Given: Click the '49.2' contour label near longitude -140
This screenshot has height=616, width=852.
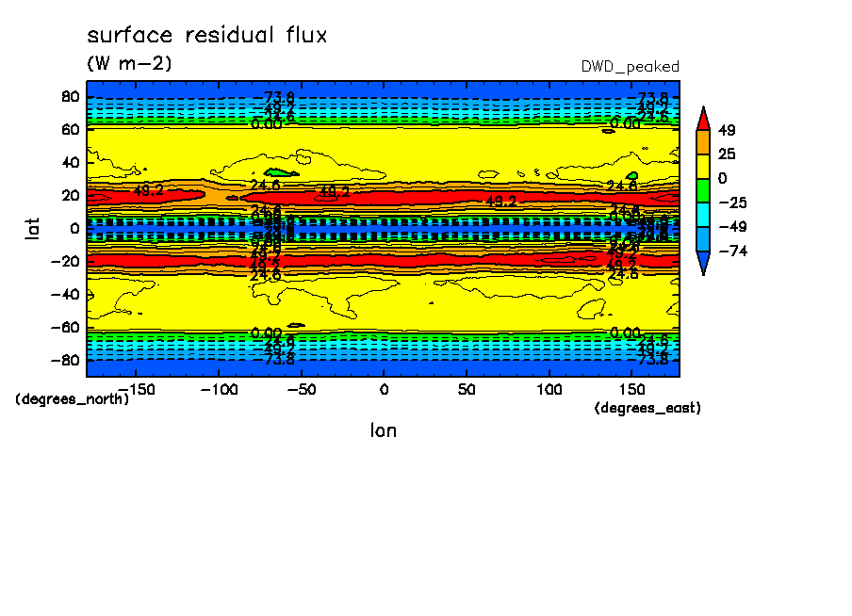Looking at the screenshot, I should (148, 190).
